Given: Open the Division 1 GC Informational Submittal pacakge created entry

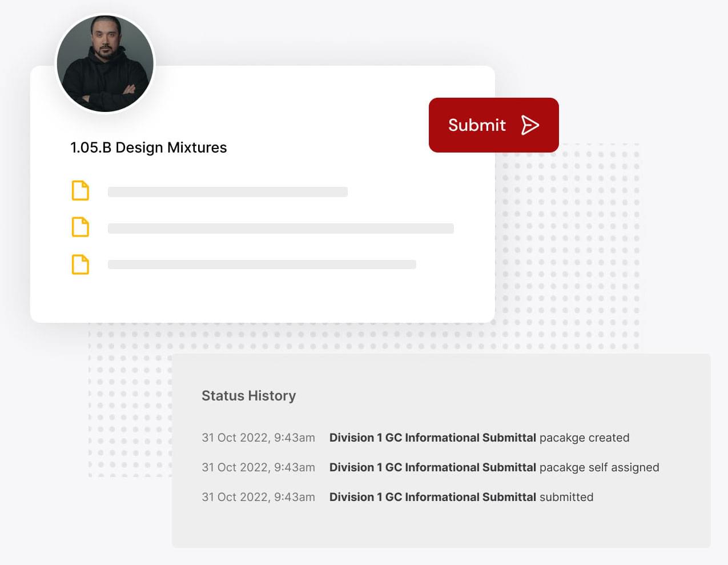Looking at the screenshot, I should (x=480, y=438).
